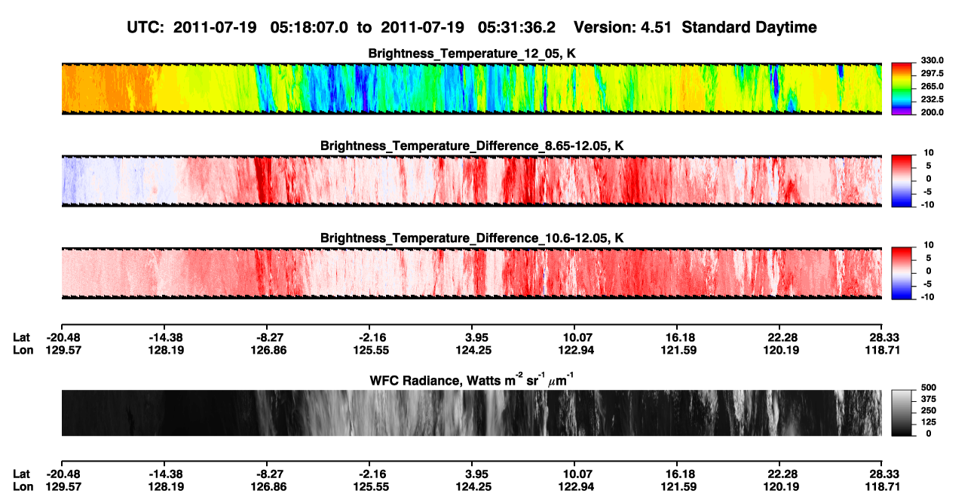The image size is (980, 503).
Task: Click latitude 28.33 on the upper axis
Action: coord(883,338)
